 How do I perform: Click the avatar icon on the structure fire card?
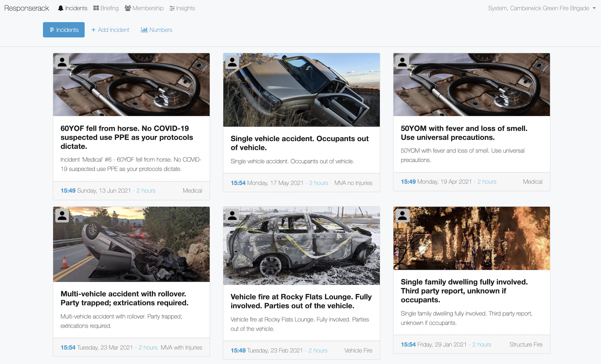[402, 215]
